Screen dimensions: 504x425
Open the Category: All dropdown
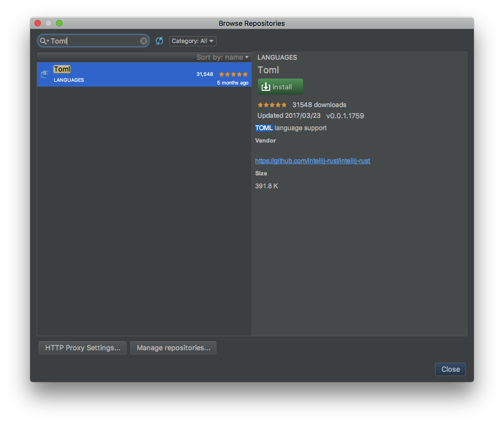(x=193, y=41)
